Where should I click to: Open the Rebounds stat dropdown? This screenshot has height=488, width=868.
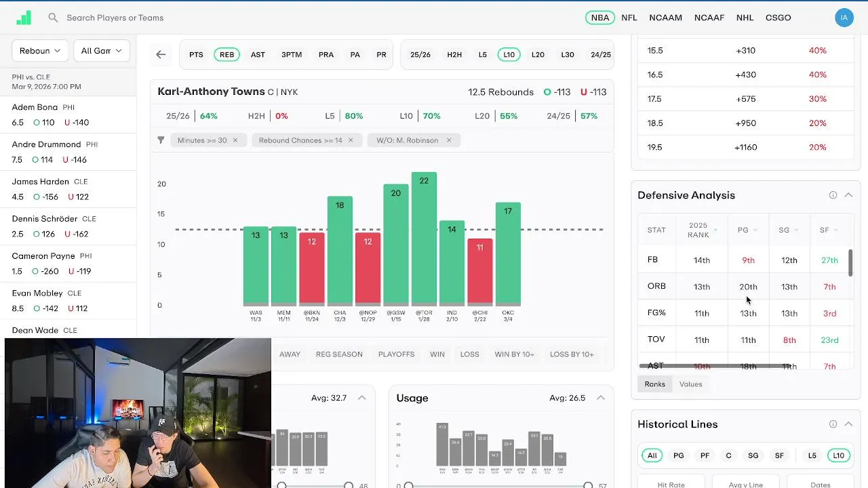click(x=40, y=51)
